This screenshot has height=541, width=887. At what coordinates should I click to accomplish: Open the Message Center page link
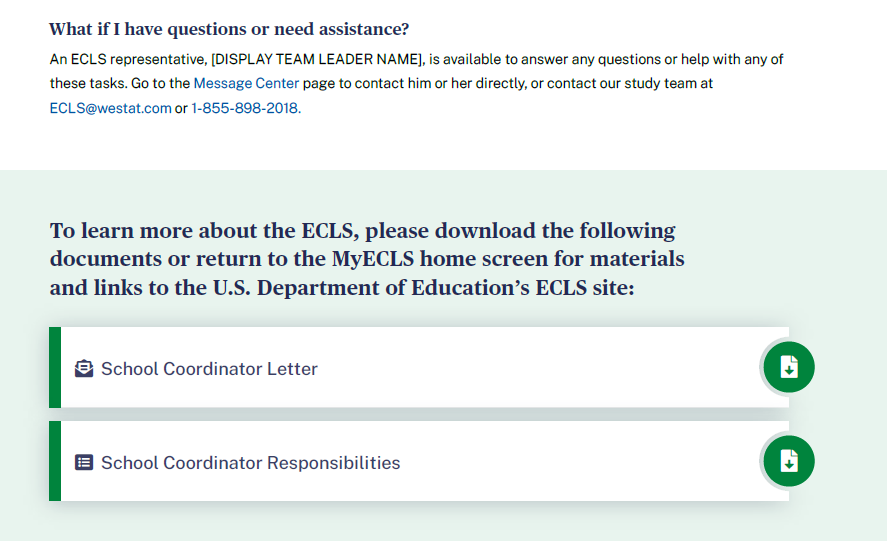click(246, 84)
